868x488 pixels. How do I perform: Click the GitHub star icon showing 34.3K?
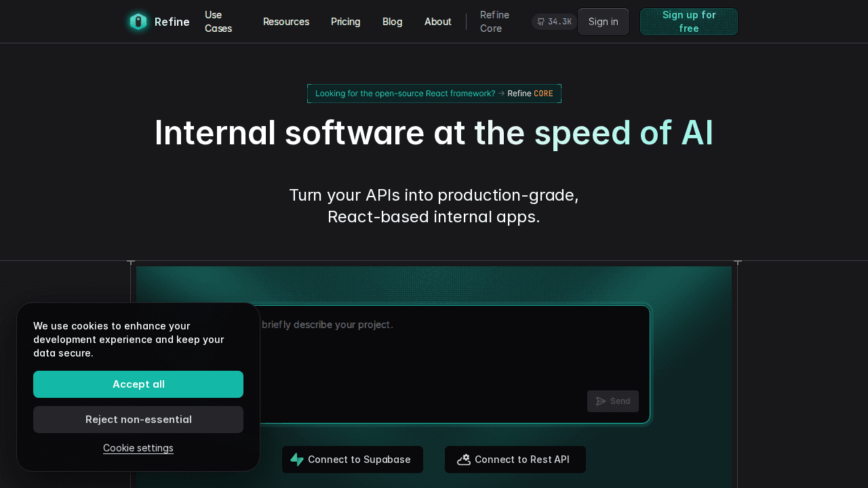(540, 21)
